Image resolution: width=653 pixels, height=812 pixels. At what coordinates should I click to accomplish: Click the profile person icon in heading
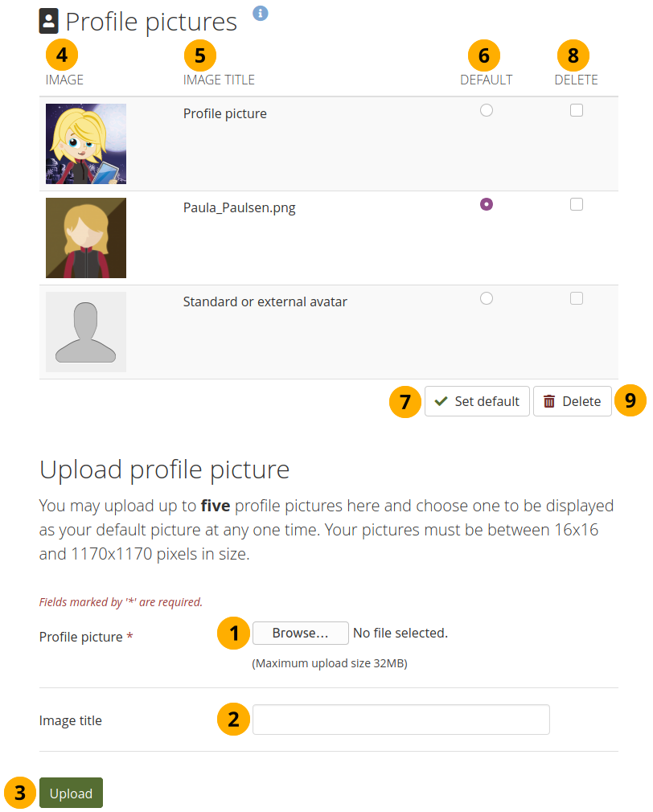pyautogui.click(x=49, y=22)
